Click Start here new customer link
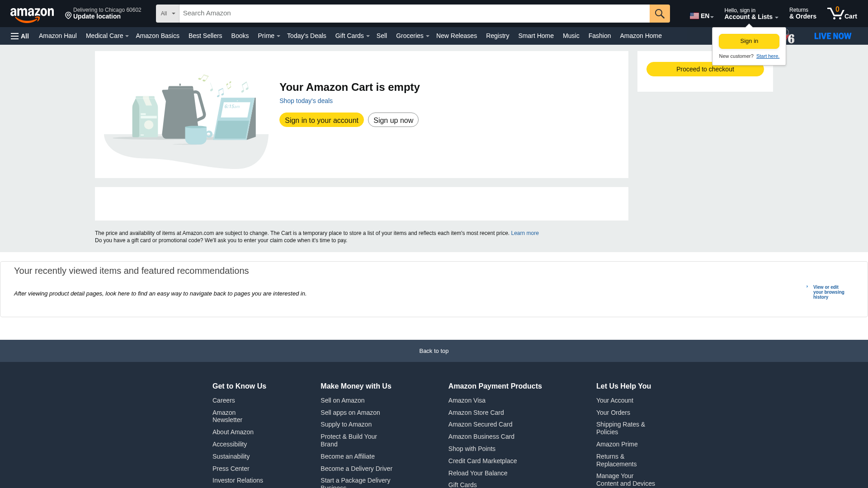The width and height of the screenshot is (868, 488). click(x=768, y=56)
